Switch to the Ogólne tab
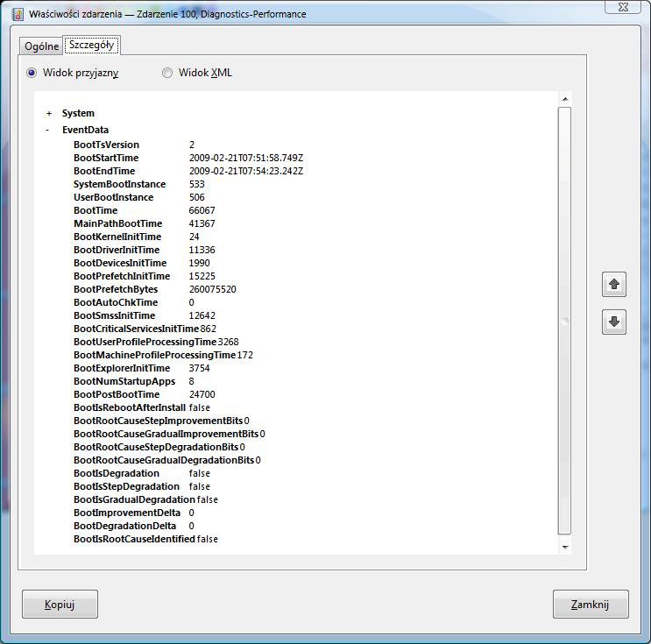This screenshot has height=644, width=651. [x=41, y=46]
